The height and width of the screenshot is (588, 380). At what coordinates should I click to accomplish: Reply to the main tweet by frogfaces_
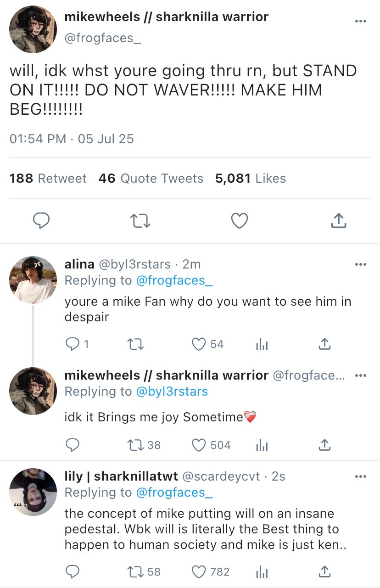pyautogui.click(x=42, y=221)
